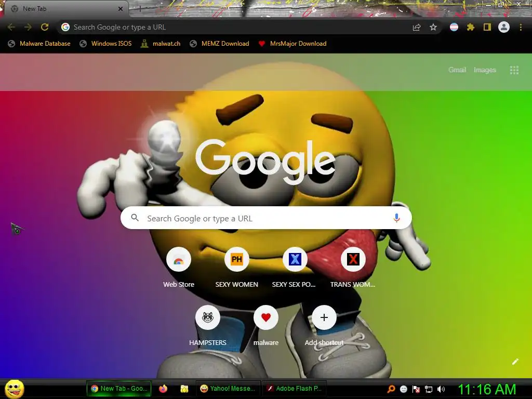The image size is (532, 399).
Task: Open the blue X shortcut tile
Action: (295, 260)
